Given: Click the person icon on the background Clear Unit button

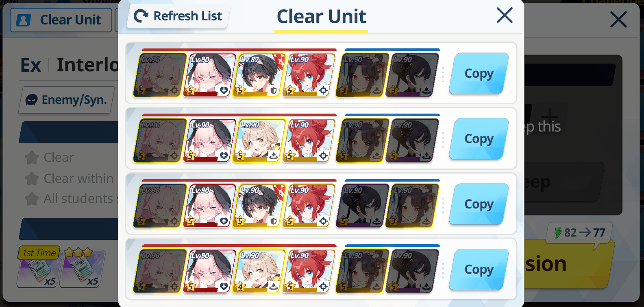Looking at the screenshot, I should (x=23, y=20).
